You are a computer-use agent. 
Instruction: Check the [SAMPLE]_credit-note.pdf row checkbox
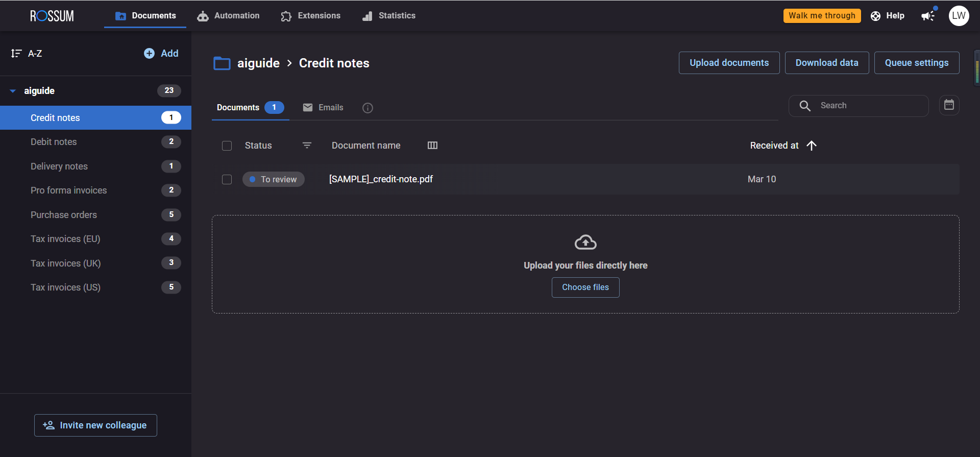coord(227,179)
